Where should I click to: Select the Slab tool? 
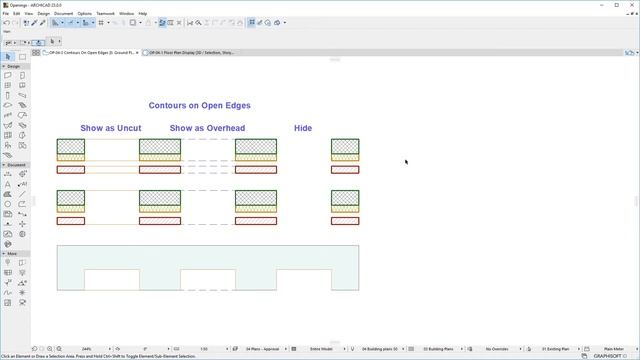(x=8, y=105)
